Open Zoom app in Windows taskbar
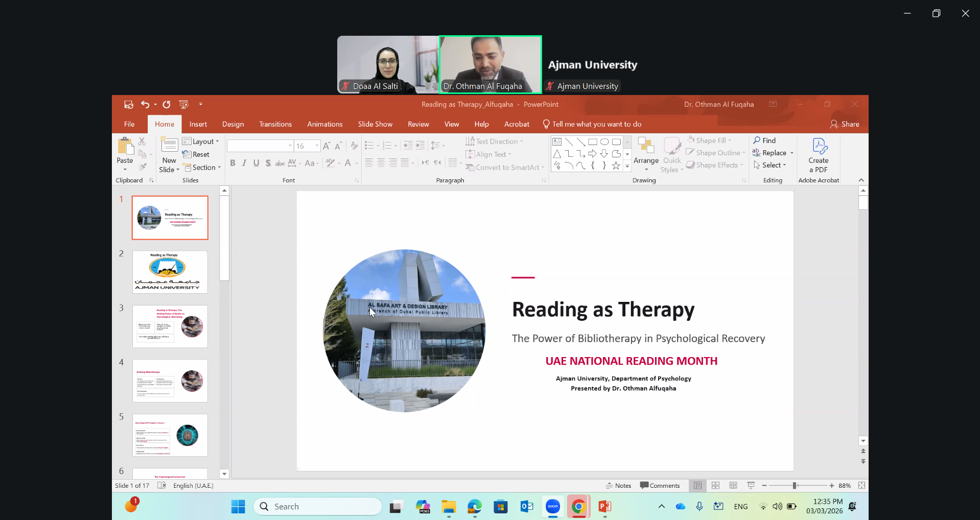Screen dimensions: 980x520 click(x=553, y=506)
